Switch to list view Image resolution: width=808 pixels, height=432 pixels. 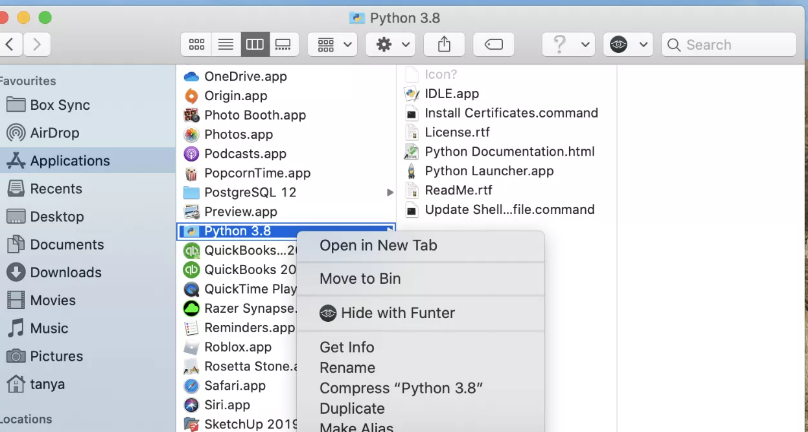tap(226, 45)
